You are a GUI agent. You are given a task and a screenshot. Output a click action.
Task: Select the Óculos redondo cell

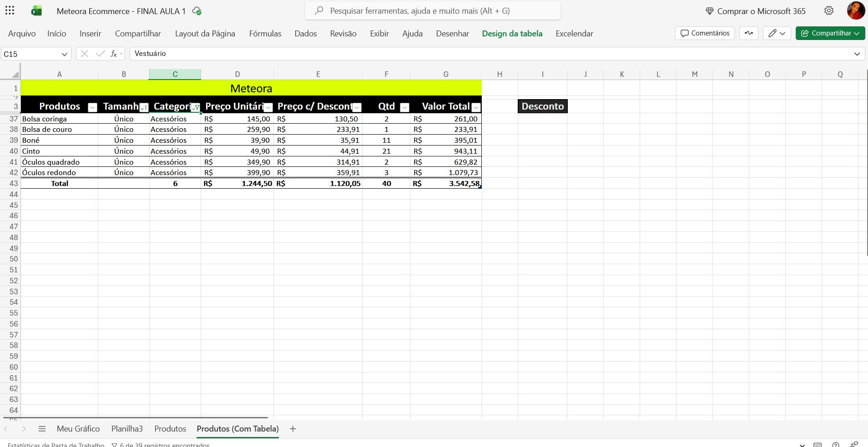(59, 172)
